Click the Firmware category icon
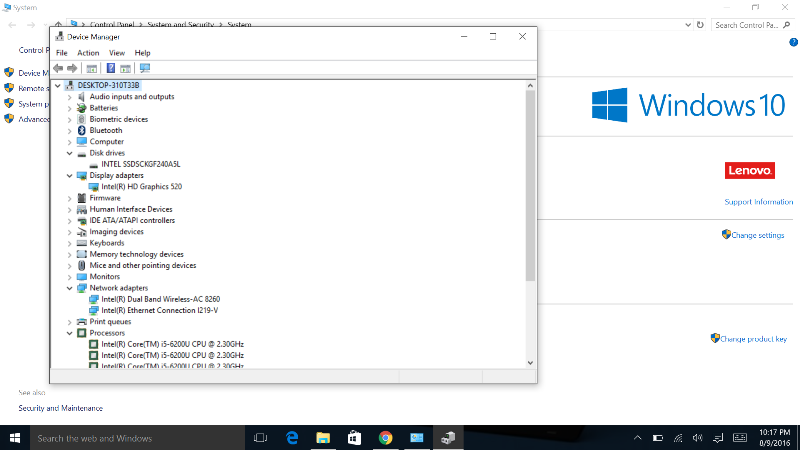Image resolution: width=800 pixels, height=450 pixels. pyautogui.click(x=82, y=198)
